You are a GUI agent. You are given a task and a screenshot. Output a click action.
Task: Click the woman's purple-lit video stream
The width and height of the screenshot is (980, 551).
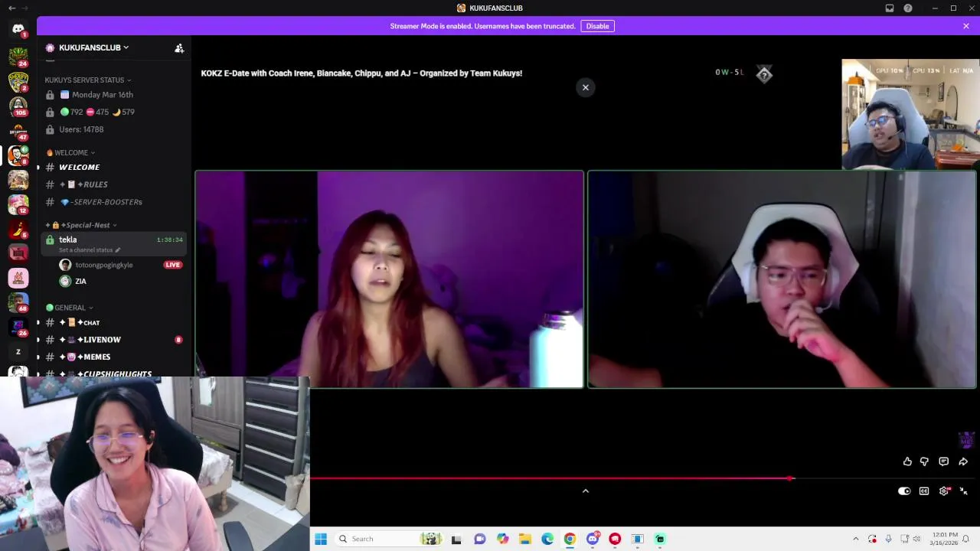tap(390, 279)
